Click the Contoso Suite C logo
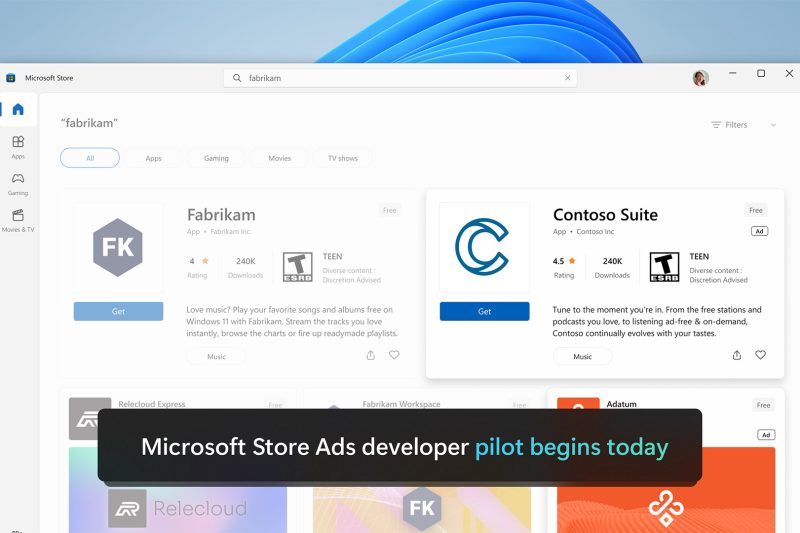 click(483, 247)
